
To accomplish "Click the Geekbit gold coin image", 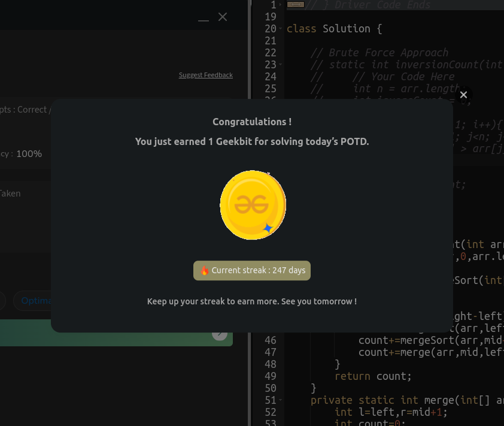I will click(253, 205).
